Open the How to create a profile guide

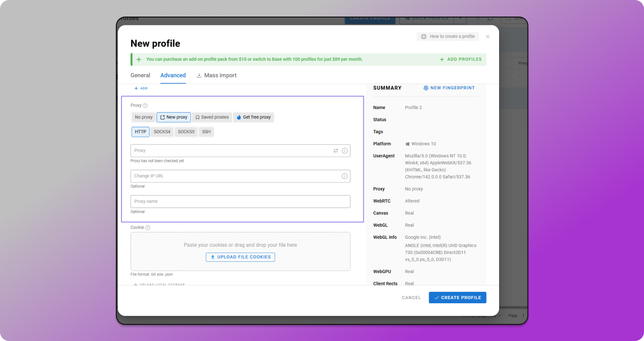tap(448, 36)
